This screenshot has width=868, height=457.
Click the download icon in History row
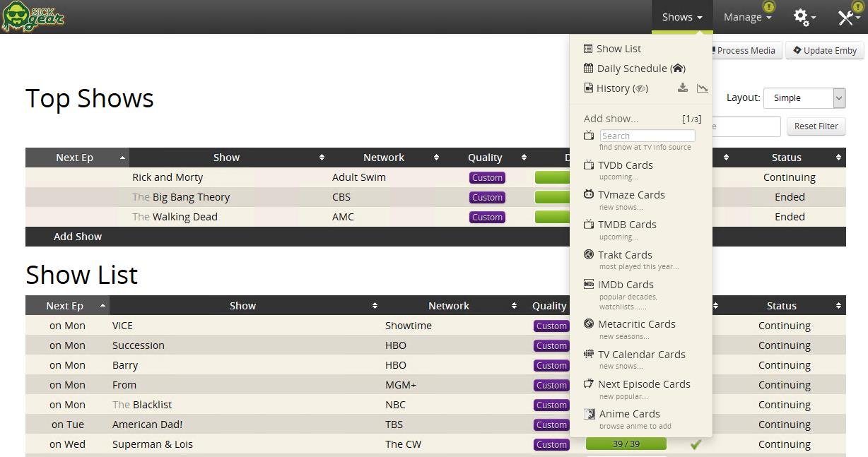coord(682,88)
